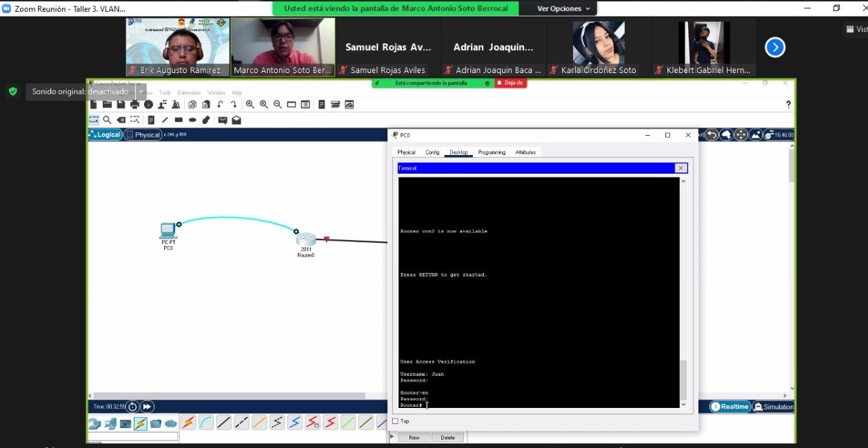The height and width of the screenshot is (448, 868).
Task: Click the Copy icon in Packet Tracer toolbar
Action: point(192,105)
